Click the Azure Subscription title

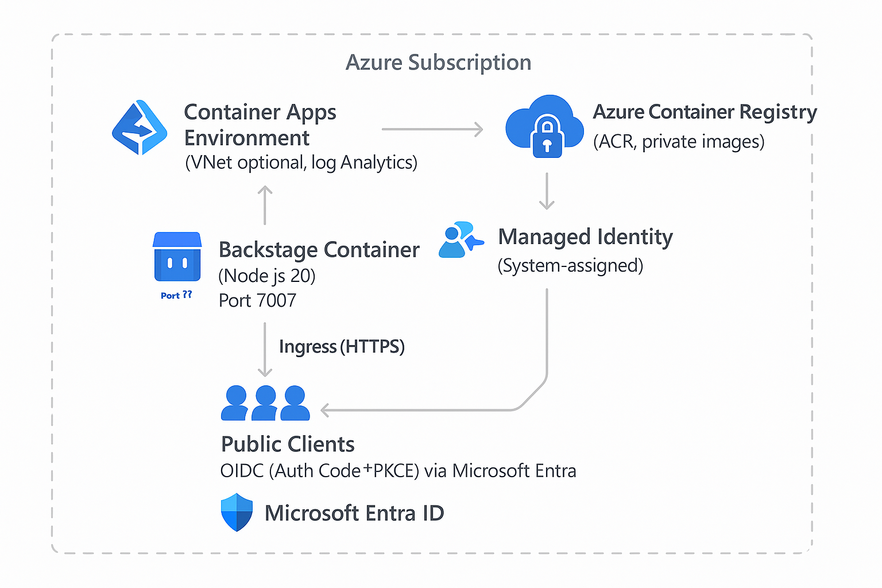point(438,62)
